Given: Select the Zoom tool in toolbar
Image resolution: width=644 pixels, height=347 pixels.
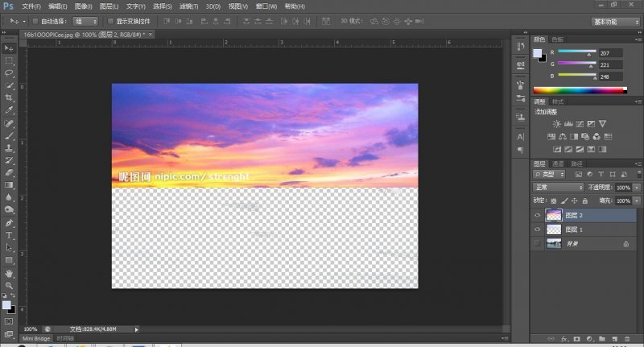Looking at the screenshot, I should (9, 285).
